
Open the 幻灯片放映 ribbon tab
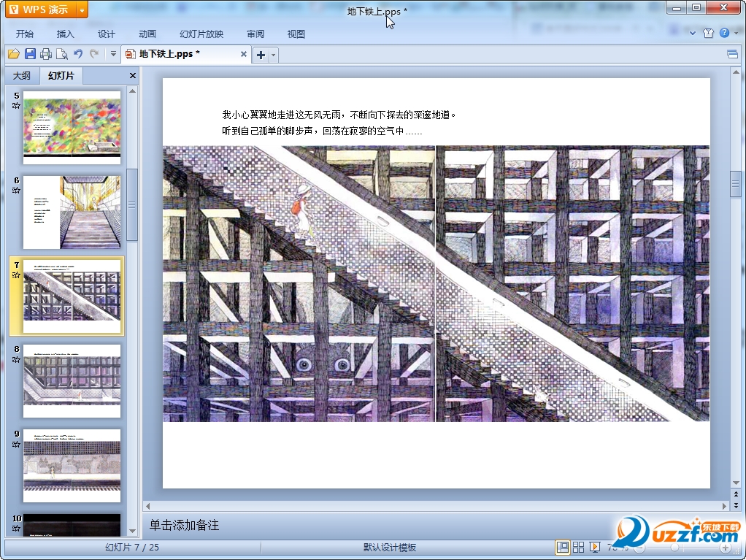tap(201, 34)
